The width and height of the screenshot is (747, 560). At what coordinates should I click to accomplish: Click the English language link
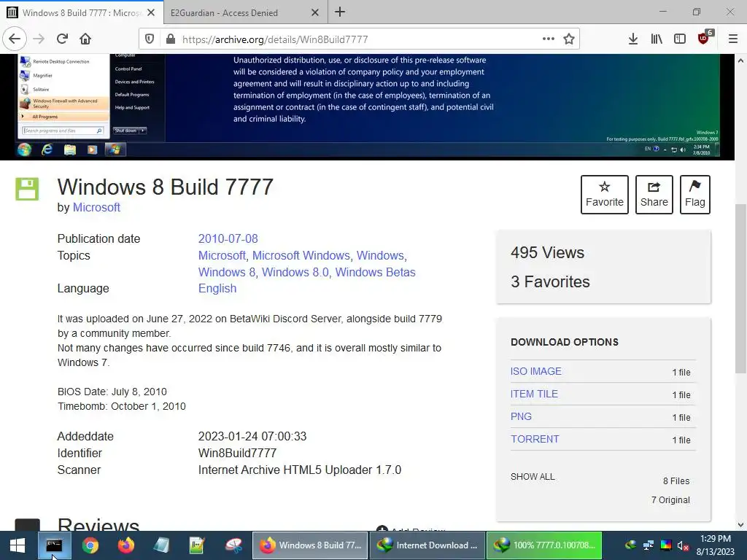[x=217, y=289]
